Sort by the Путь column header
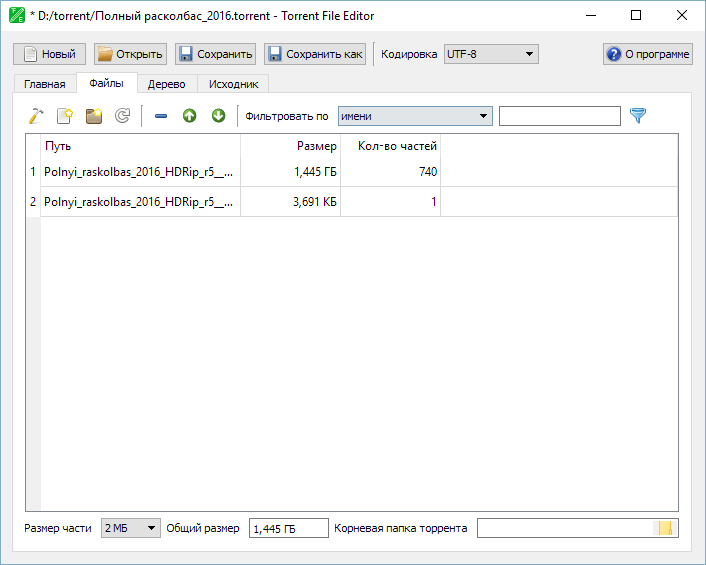 pos(140,146)
